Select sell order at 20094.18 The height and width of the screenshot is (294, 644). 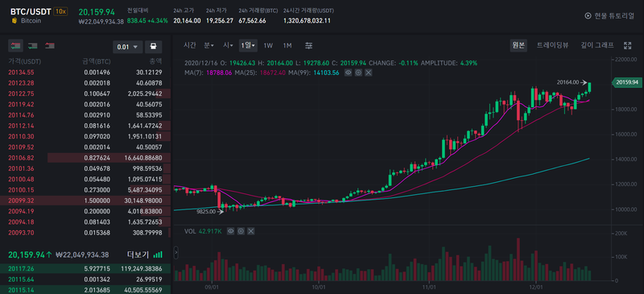coord(85,222)
